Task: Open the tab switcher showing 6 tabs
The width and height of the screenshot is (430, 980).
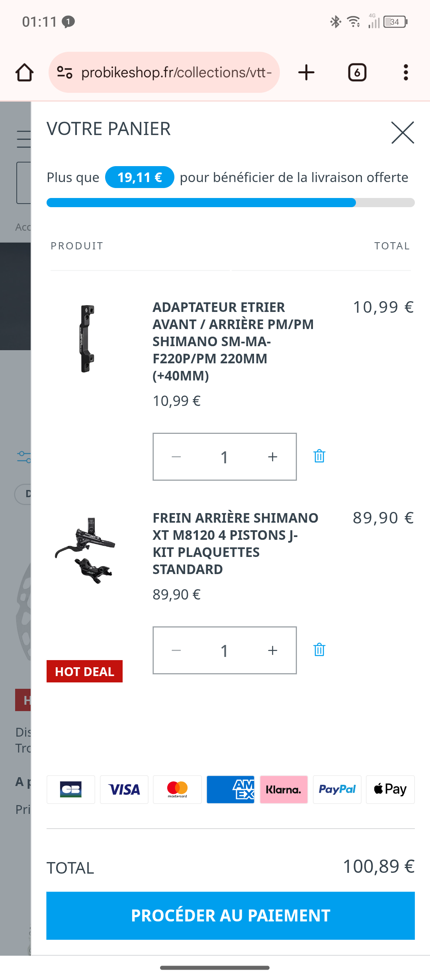Action: pyautogui.click(x=357, y=73)
